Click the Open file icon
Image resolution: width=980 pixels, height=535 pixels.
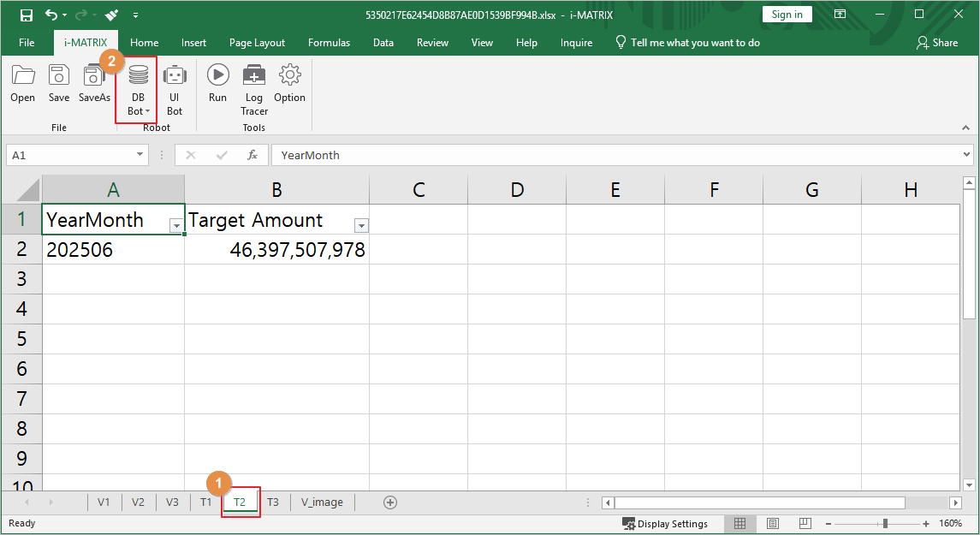point(22,84)
